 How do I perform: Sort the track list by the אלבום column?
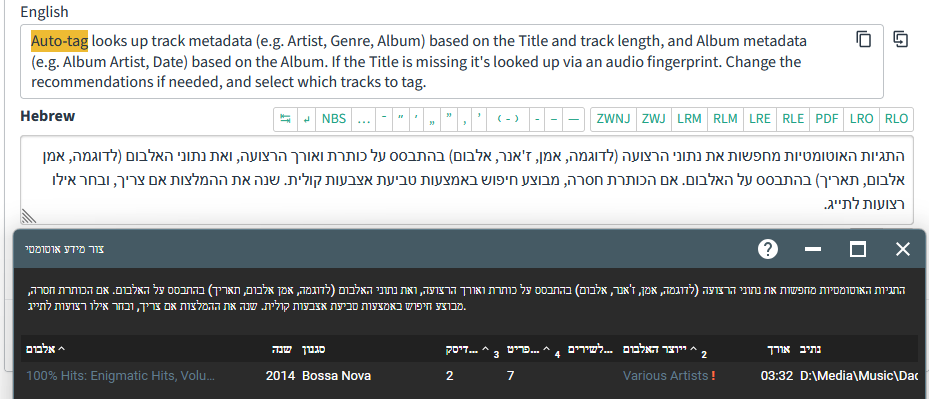[45, 349]
